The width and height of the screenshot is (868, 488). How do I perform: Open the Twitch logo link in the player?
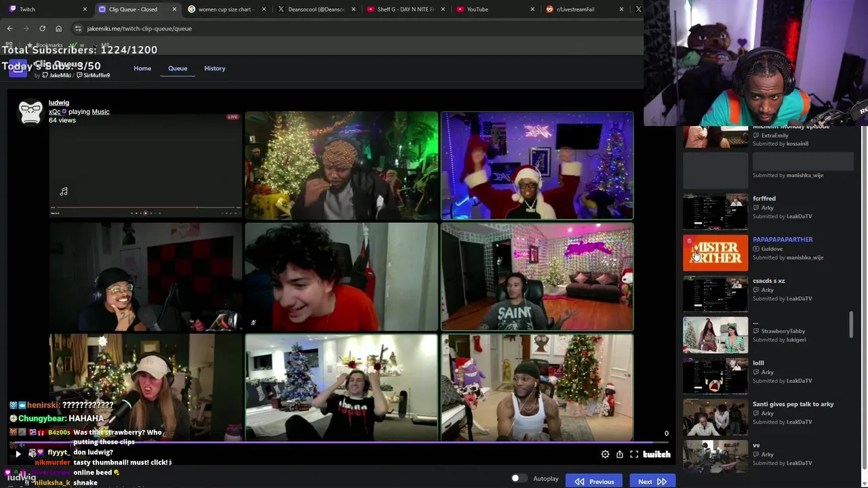pos(656,454)
